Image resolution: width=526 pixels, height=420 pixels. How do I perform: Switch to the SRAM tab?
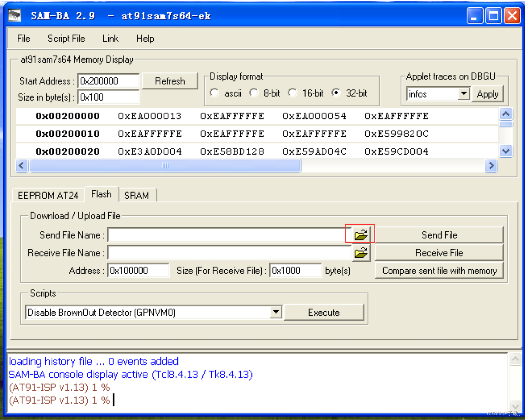click(137, 195)
